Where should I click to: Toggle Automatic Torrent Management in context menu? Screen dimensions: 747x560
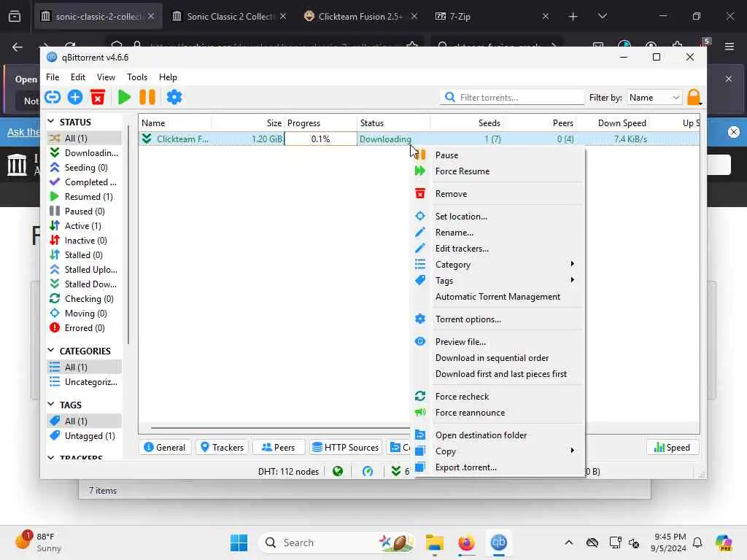click(x=498, y=297)
